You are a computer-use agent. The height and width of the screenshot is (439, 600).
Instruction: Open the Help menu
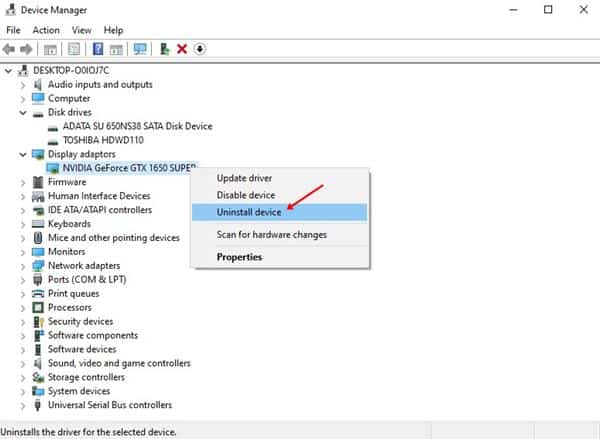tap(113, 30)
